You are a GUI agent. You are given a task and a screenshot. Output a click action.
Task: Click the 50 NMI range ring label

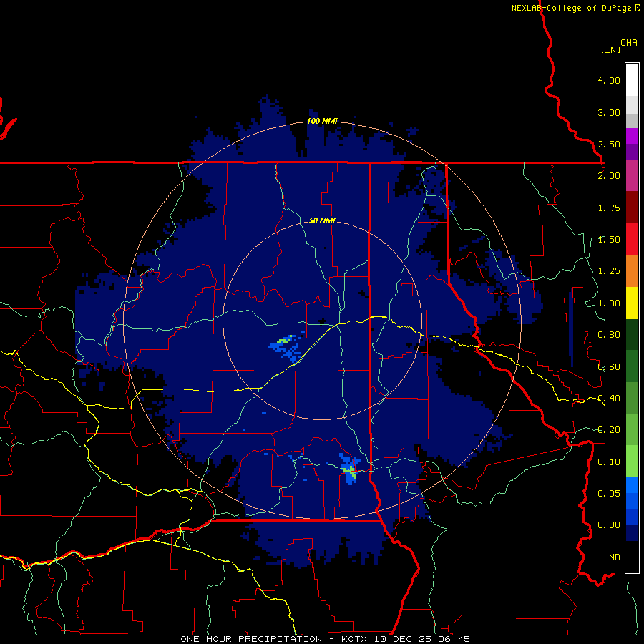[322, 221]
